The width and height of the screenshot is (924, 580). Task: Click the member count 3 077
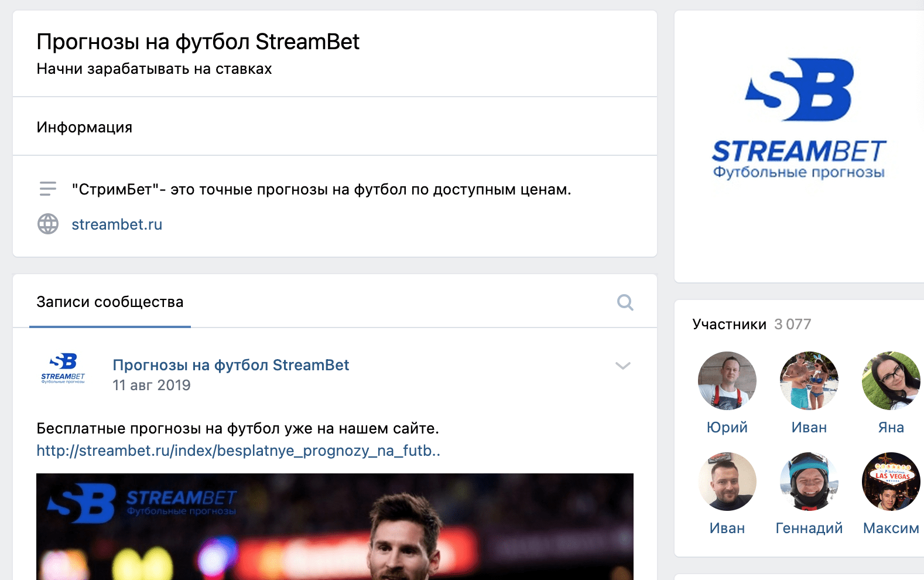(792, 324)
